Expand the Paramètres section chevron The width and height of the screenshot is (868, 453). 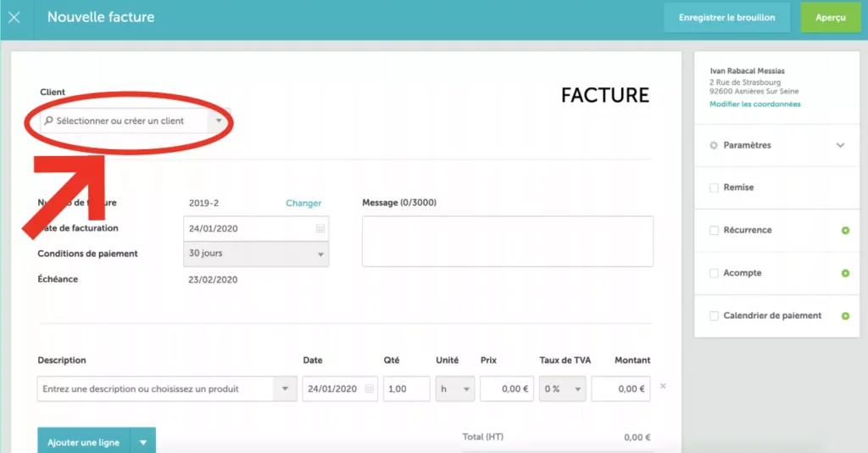[x=840, y=146]
